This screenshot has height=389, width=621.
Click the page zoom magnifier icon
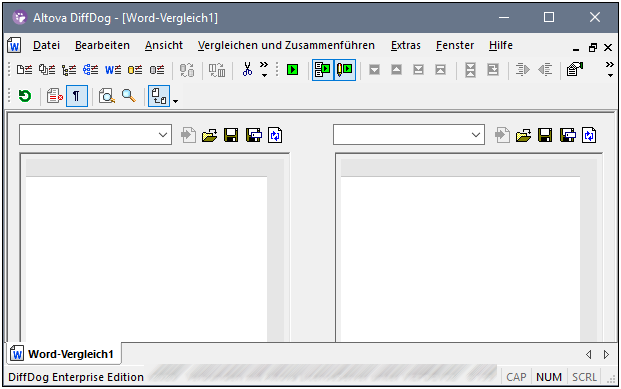coord(107,96)
